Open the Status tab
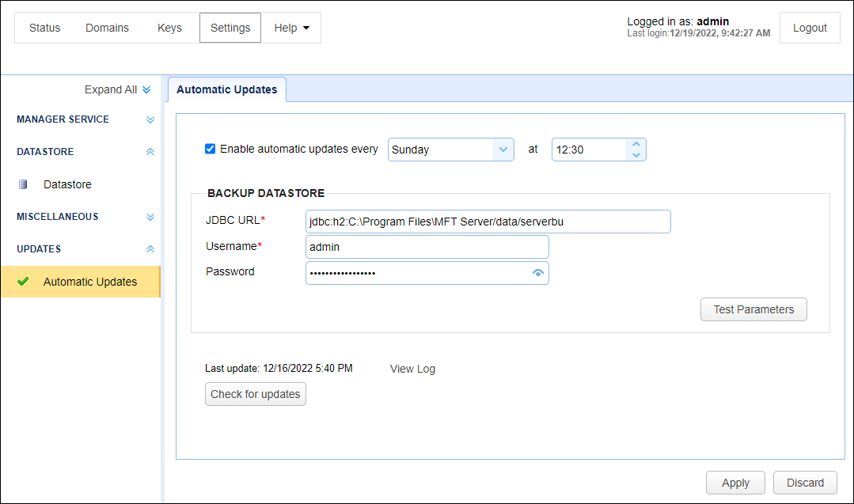The image size is (854, 504). 44,28
